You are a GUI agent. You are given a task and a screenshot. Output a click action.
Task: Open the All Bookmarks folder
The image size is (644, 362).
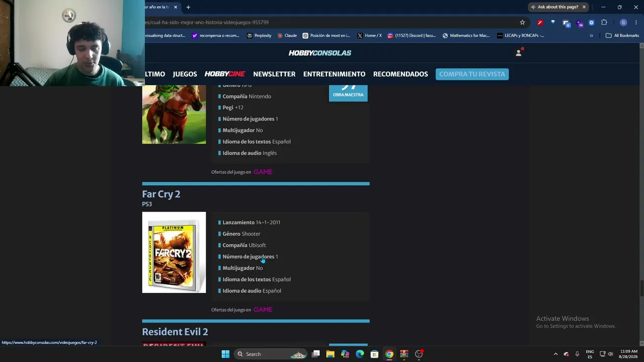622,36
